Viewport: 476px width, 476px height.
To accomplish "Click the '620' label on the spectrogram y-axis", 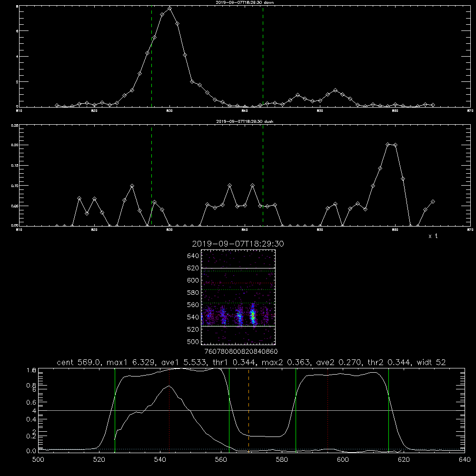I will tap(193, 268).
